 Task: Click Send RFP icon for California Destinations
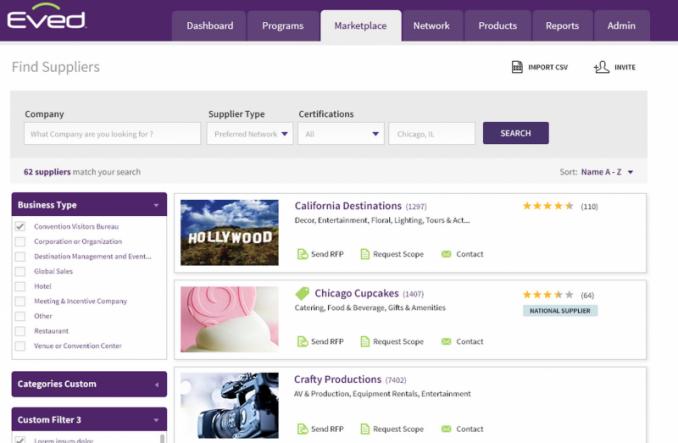pos(302,254)
